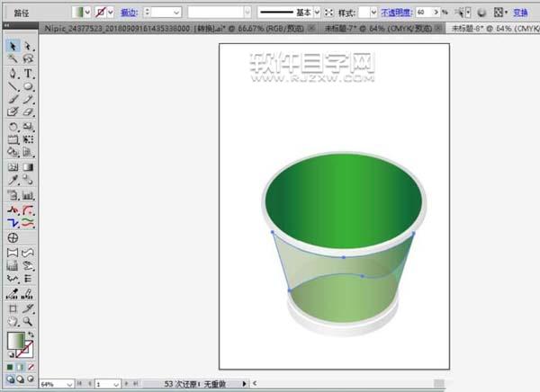Image resolution: width=540 pixels, height=392 pixels.
Task: Open the 描边 stroke panel link
Action: point(129,13)
